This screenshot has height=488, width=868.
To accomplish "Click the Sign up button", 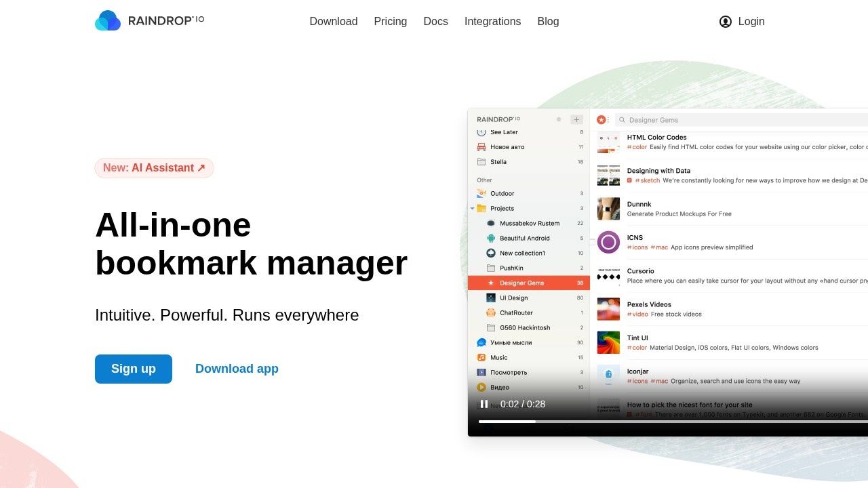I will pos(134,369).
